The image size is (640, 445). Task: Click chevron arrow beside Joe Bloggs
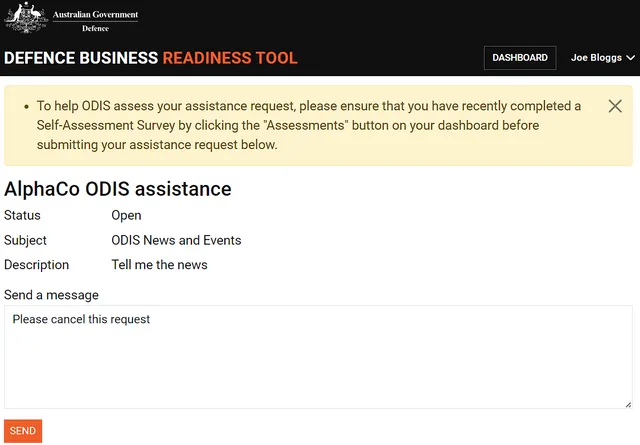coord(630,58)
